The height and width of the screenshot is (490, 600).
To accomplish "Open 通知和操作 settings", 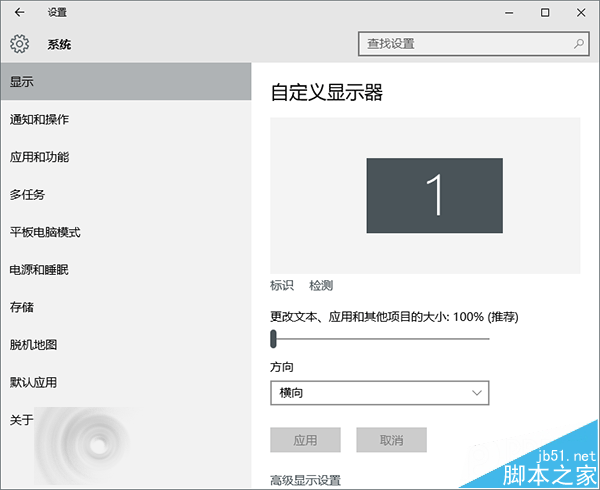I will coord(126,119).
